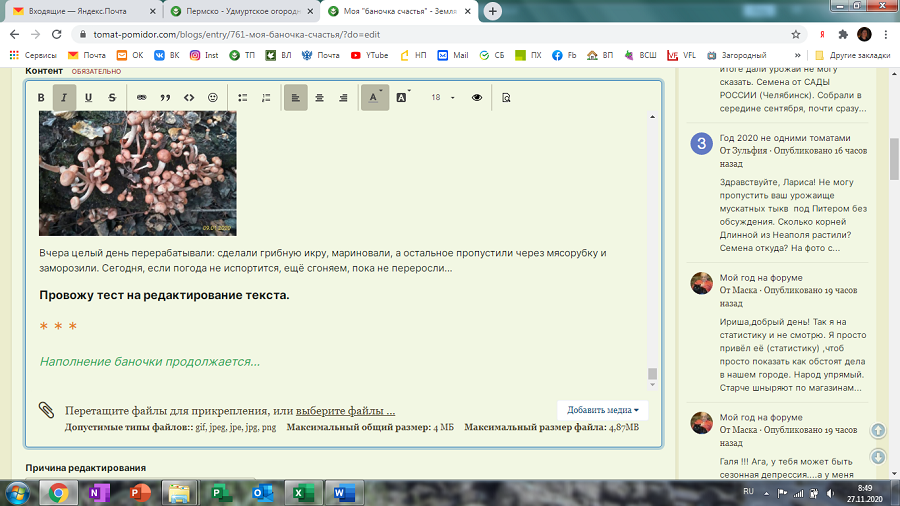Screen dimensions: 900x506
Task: Toggle underline formatting in editor
Action: (x=88, y=98)
